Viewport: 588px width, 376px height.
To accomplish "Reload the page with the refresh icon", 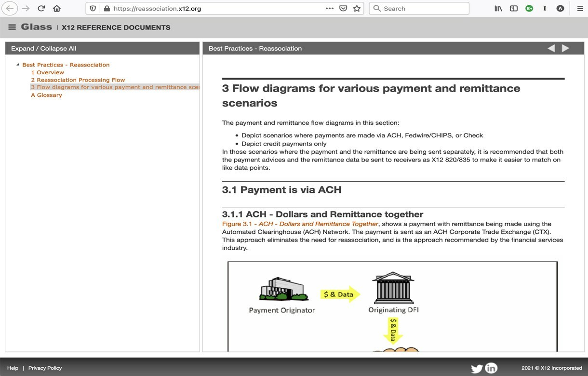I will coord(41,8).
